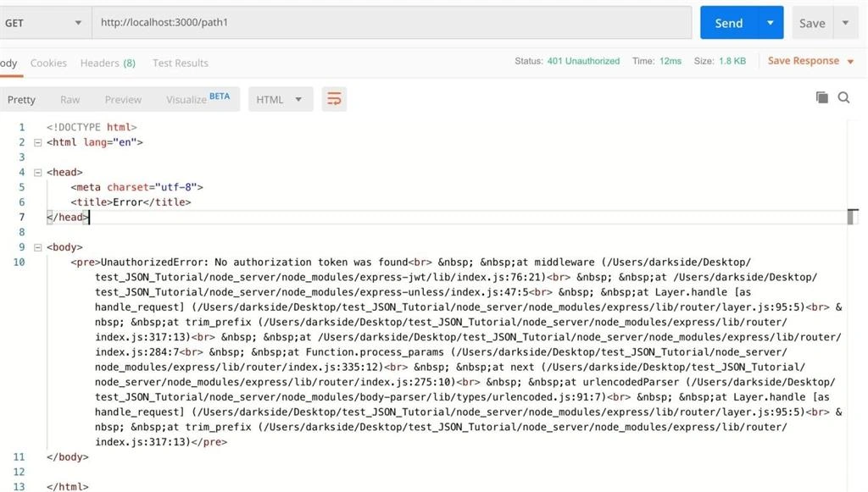
Task: Collapse the html tag on line 2
Action: (37, 142)
